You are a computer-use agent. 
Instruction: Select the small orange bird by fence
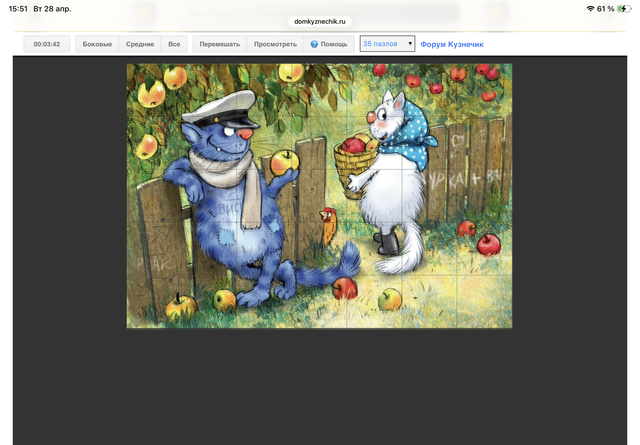[327, 216]
